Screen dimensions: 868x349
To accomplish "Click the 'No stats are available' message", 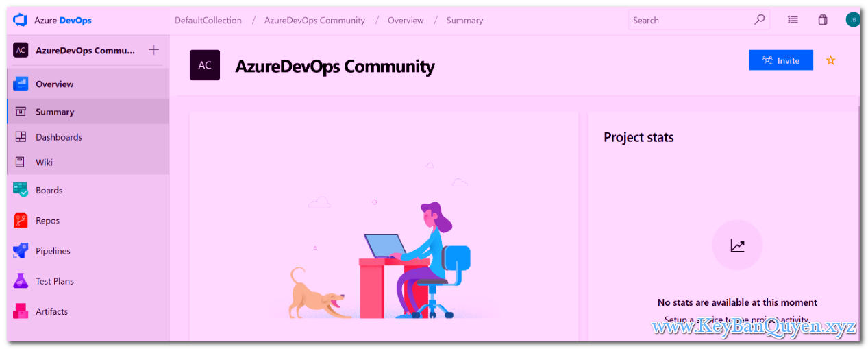I will 737,302.
